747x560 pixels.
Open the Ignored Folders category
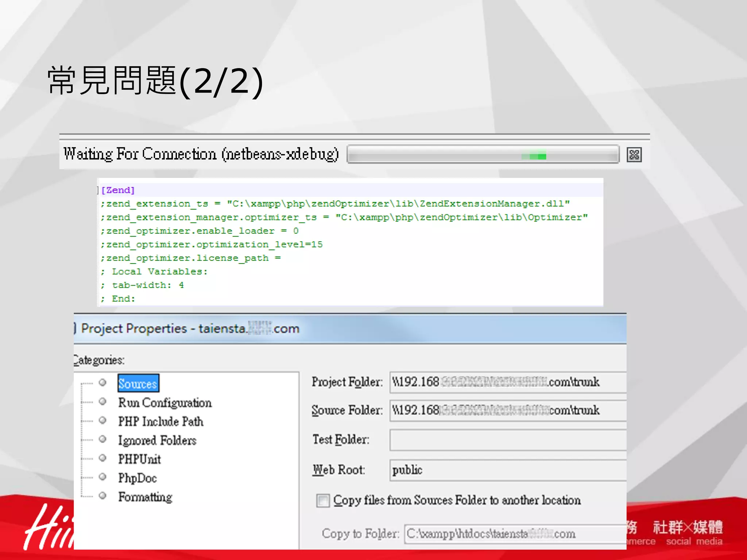tap(157, 440)
